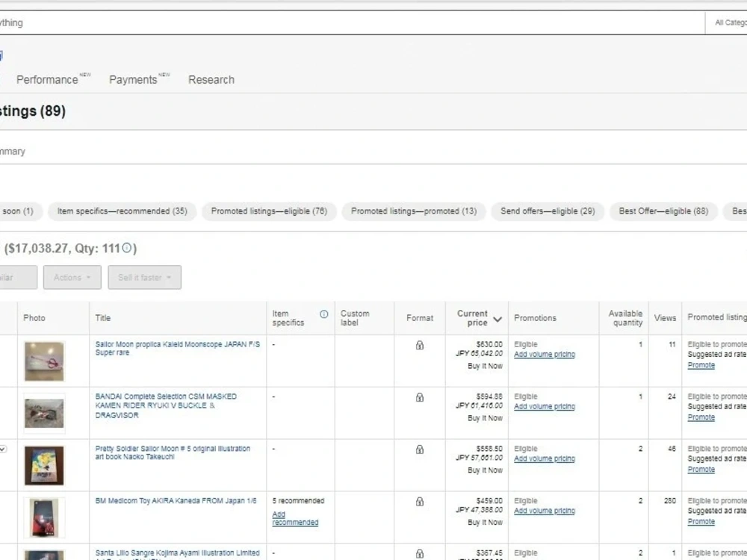The image size is (747, 560).
Task: Click Pretty Soldier art book photo thumbnail
Action: pos(44,465)
